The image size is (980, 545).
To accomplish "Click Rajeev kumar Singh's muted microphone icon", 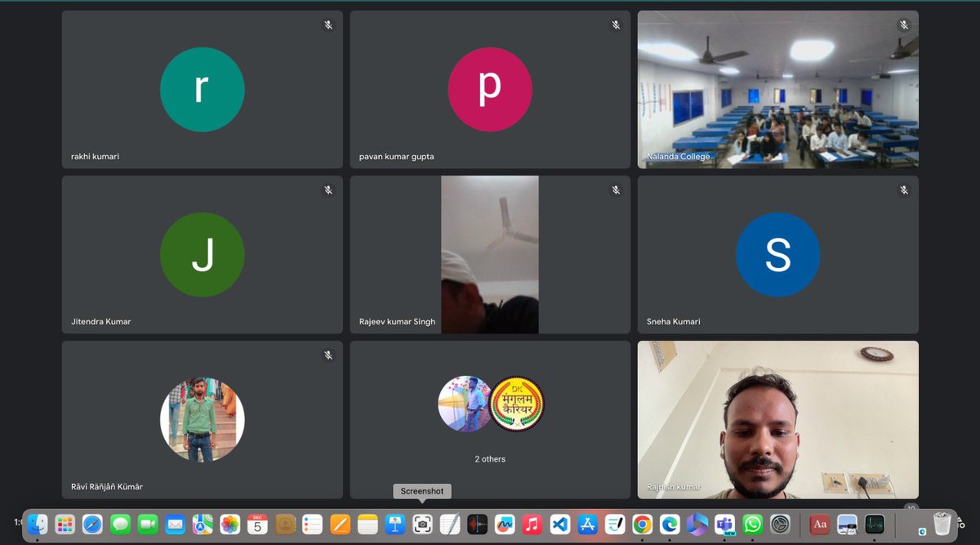I will (x=617, y=190).
